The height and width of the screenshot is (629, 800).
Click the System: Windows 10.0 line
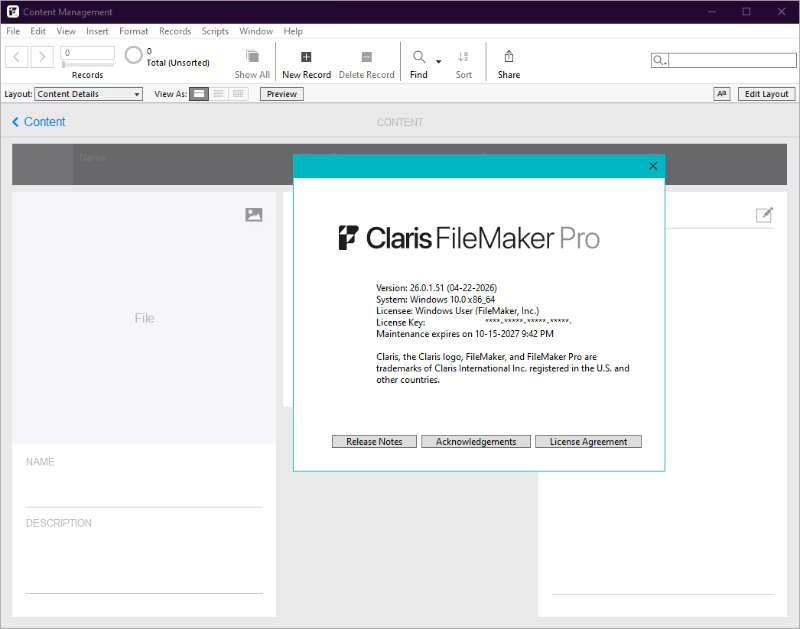coord(435,299)
